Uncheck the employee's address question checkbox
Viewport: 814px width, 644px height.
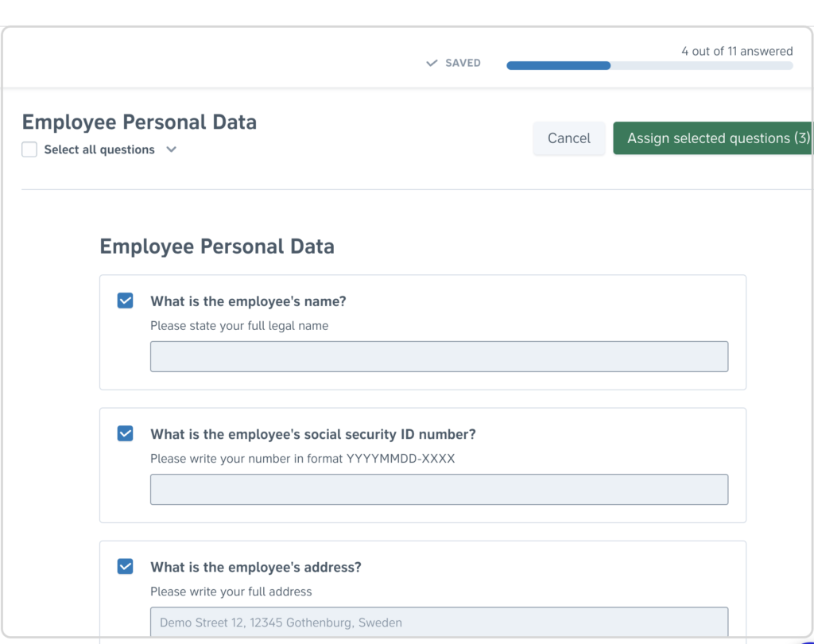pos(125,567)
